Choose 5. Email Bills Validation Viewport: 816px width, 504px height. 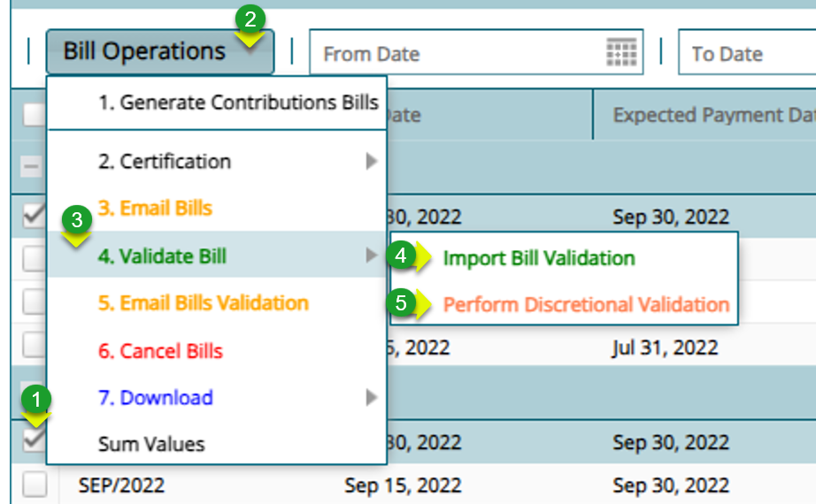coord(217,302)
